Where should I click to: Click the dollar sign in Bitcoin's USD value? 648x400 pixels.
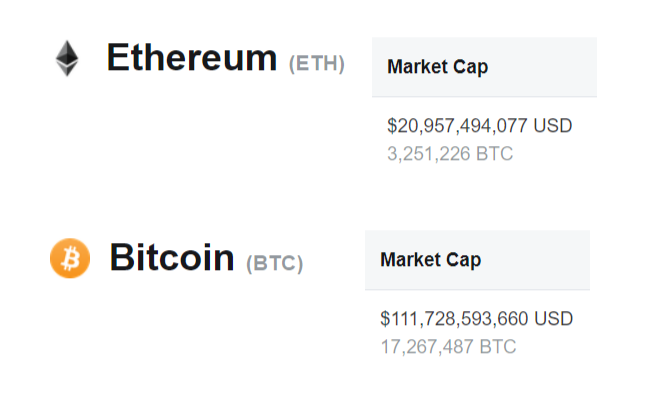pyautogui.click(x=385, y=319)
